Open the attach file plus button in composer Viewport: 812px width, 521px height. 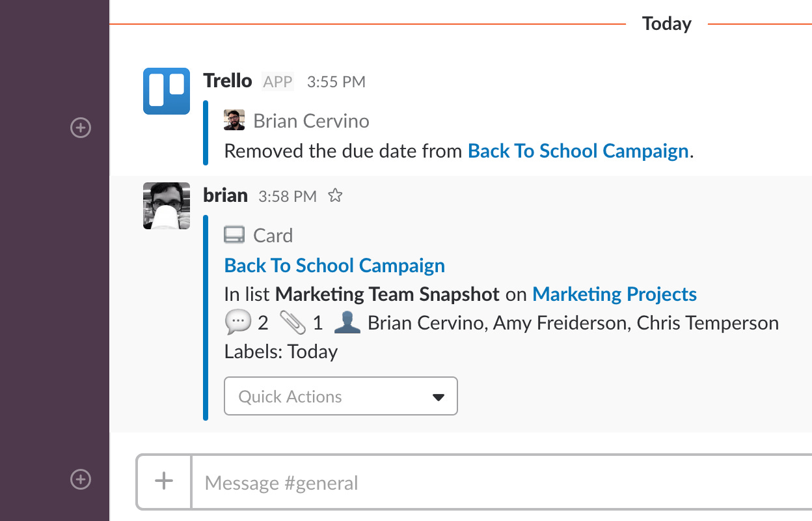tap(163, 482)
